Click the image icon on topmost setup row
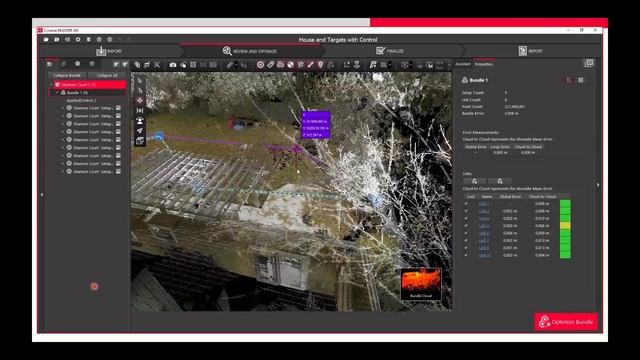 coord(118,108)
